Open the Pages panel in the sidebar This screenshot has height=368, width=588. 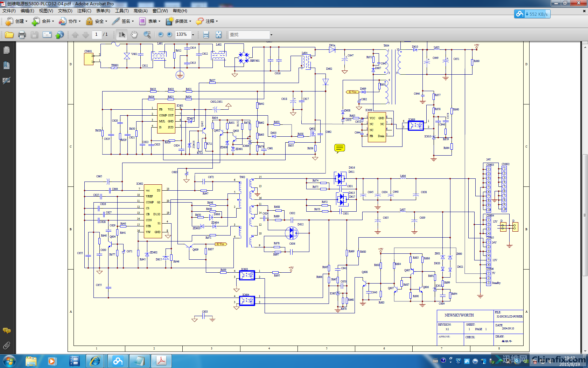pos(7,50)
